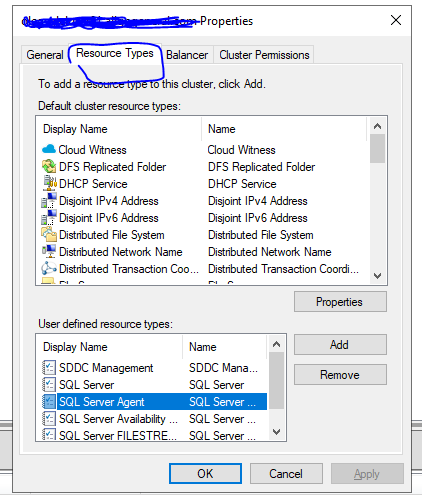Click the Properties button
Viewport: 422px width, 495px height.
tap(340, 302)
